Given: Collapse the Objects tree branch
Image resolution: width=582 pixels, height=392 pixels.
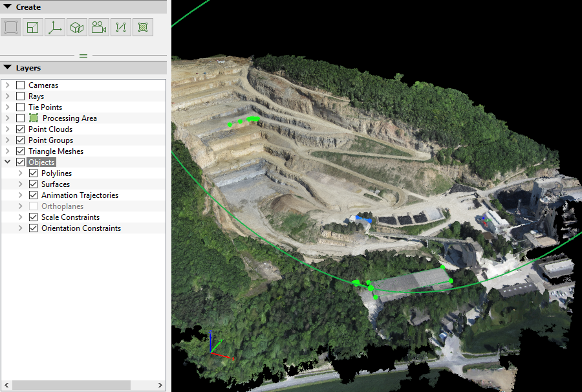Looking at the screenshot, I should (x=6, y=162).
